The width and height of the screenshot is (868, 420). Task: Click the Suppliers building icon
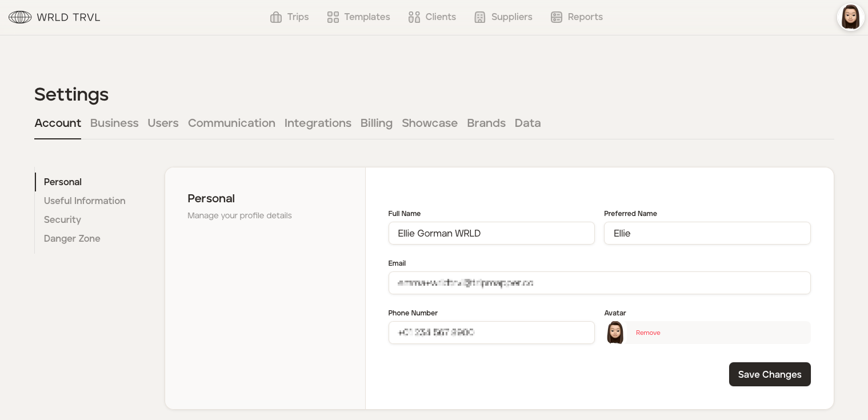click(x=480, y=17)
